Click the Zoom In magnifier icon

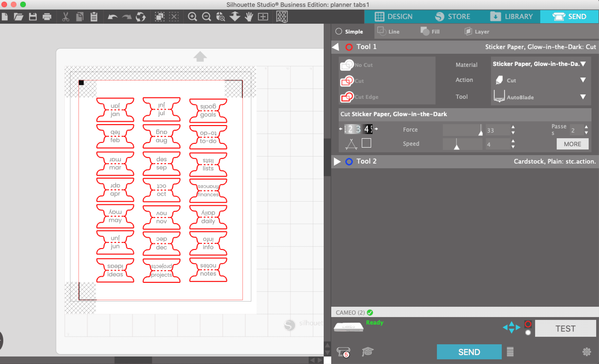point(192,17)
